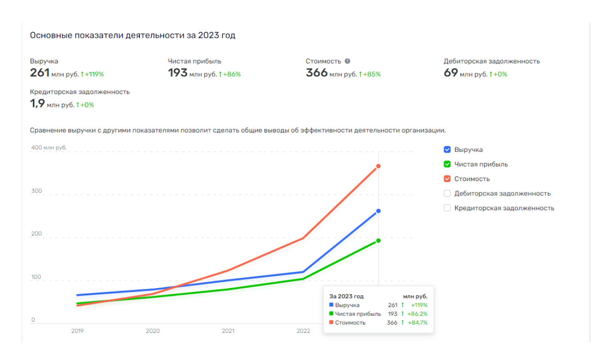Click the 2022 label on the x-axis
The image size is (612, 364).
pos(303,331)
